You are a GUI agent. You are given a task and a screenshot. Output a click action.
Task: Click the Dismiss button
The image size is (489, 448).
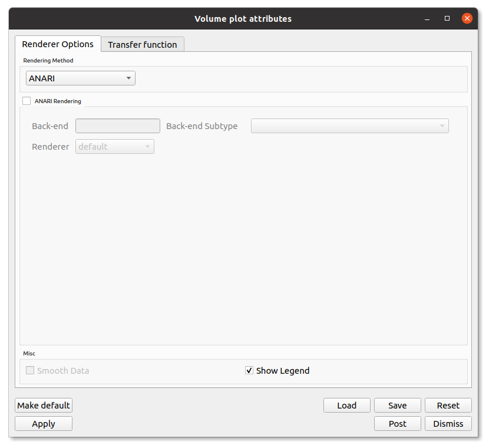pyautogui.click(x=448, y=423)
